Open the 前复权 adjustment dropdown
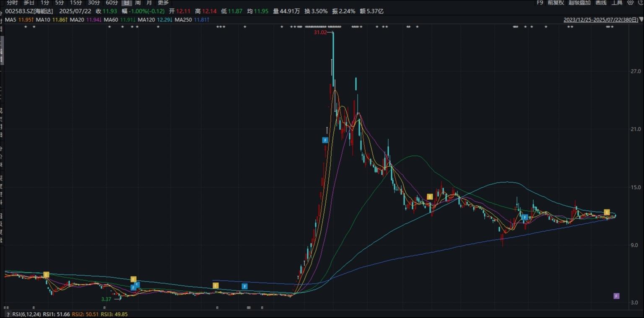Image resolution: width=644 pixels, height=318 pixels. [x=556, y=3]
